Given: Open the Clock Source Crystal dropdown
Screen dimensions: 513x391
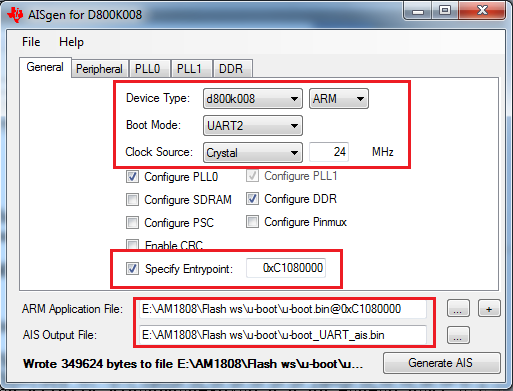Looking at the screenshot, I should tap(253, 152).
